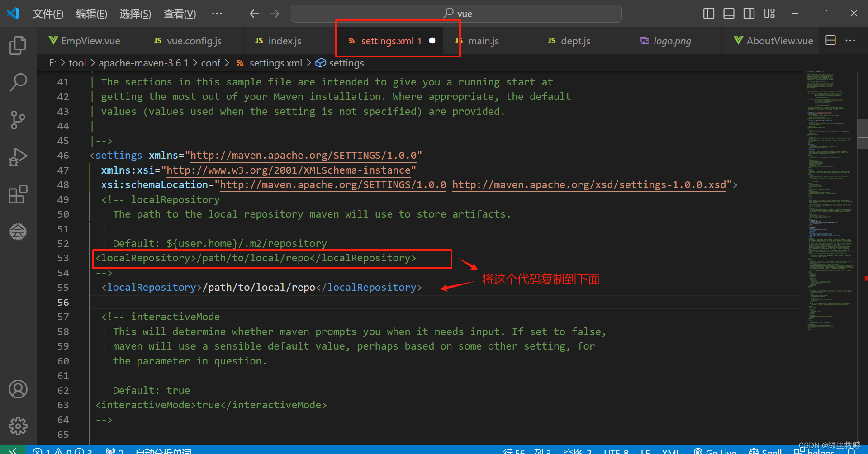
Task: Open the Search view in activity bar
Action: [x=18, y=82]
